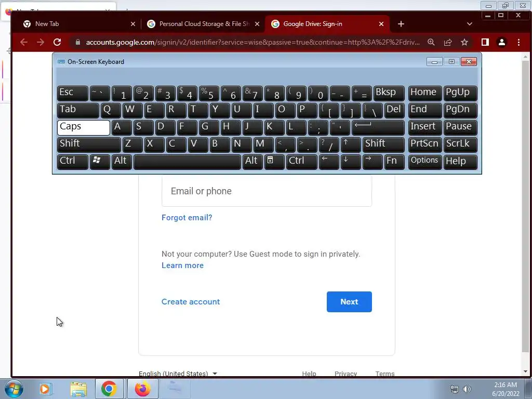Tap the left arrow key

click(x=329, y=162)
